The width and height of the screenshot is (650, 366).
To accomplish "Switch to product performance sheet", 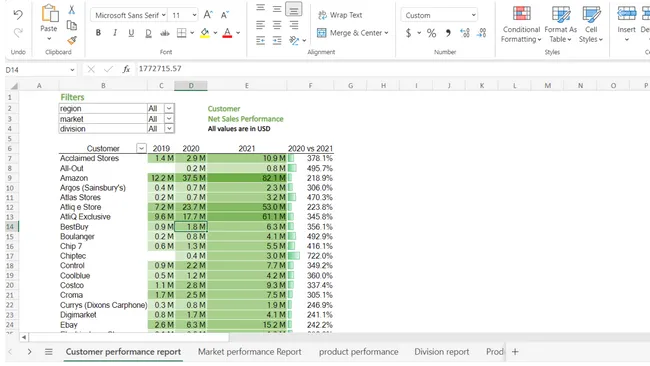I will coord(359,352).
